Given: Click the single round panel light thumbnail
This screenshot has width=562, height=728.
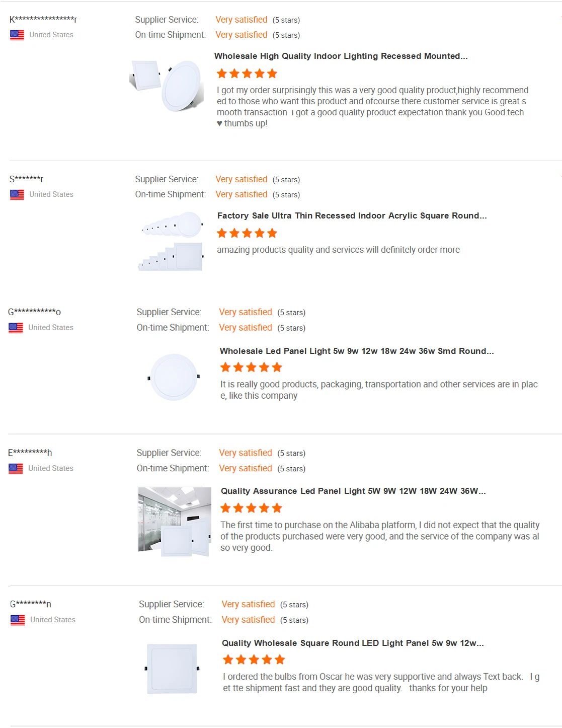Looking at the screenshot, I should tap(174, 377).
